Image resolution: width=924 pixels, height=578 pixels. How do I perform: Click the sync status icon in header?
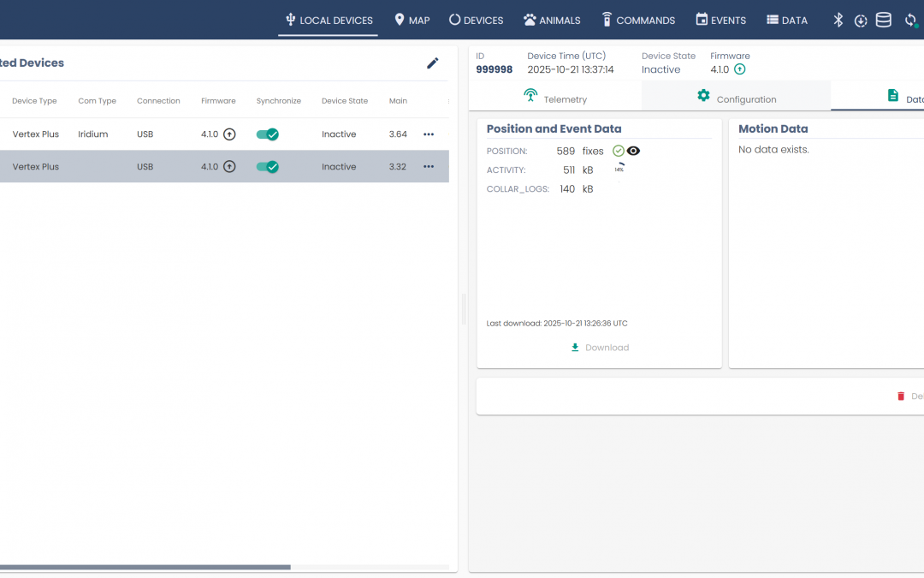[x=910, y=20]
